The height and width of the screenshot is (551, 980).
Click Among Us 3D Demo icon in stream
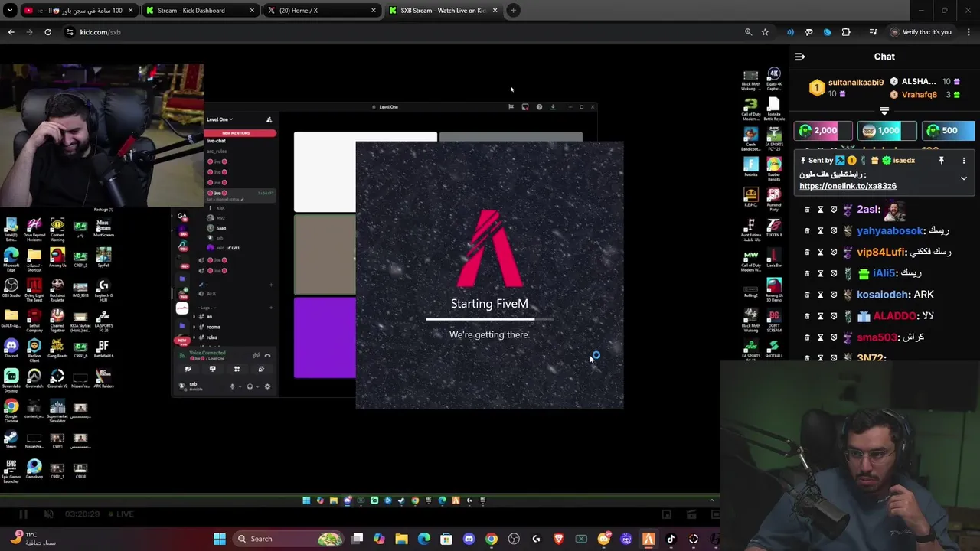click(774, 289)
